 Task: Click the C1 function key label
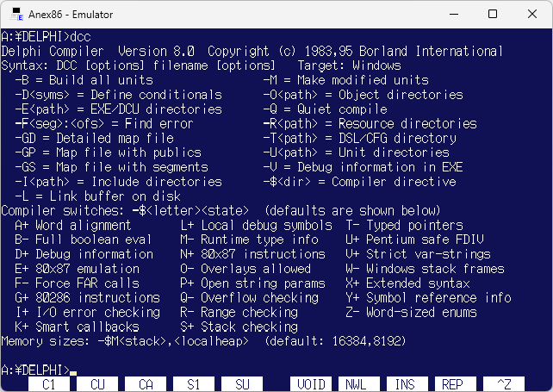coord(49,384)
